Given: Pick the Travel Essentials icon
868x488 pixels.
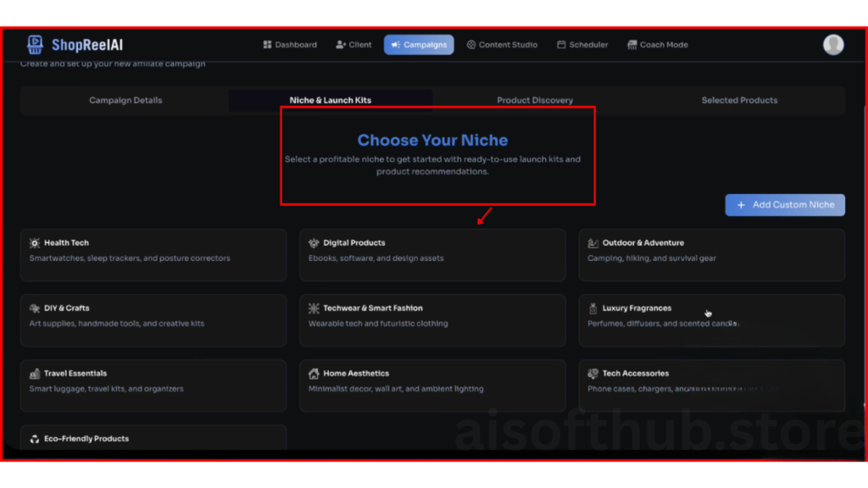Looking at the screenshot, I should pyautogui.click(x=35, y=374).
